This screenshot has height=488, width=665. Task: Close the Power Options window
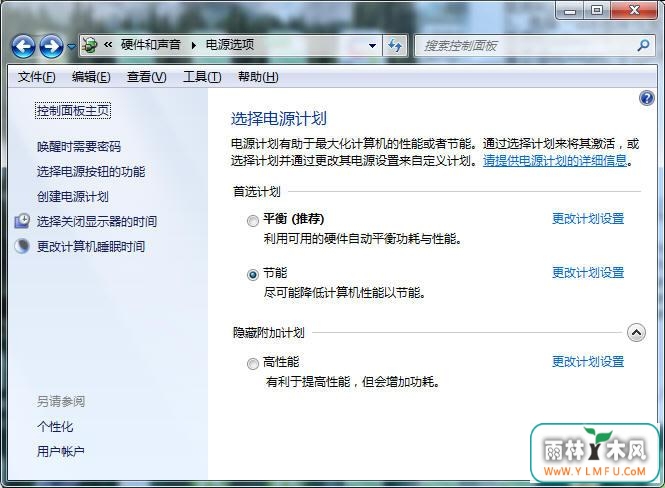[x=634, y=11]
